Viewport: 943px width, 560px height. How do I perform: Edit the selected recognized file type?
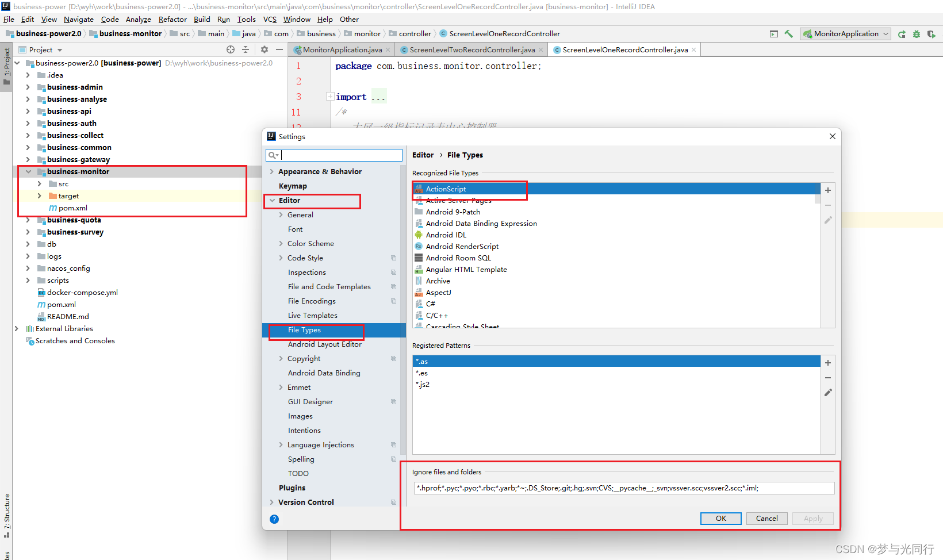pyautogui.click(x=828, y=220)
